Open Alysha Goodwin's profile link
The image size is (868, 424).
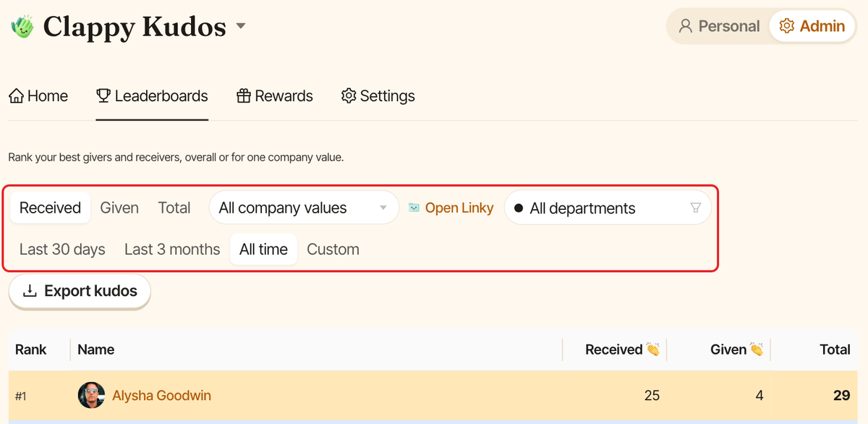[x=161, y=395]
